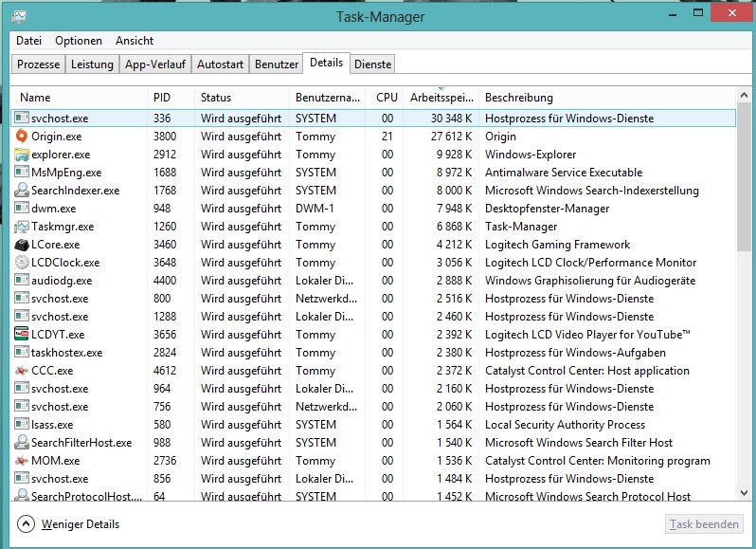The height and width of the screenshot is (549, 756).
Task: Select PID cell 2912
Action: click(x=166, y=155)
